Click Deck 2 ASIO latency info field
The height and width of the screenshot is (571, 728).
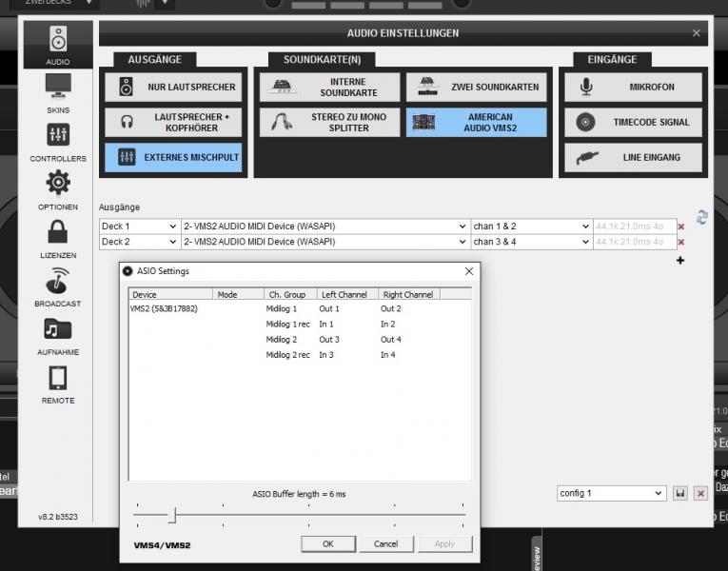635,242
